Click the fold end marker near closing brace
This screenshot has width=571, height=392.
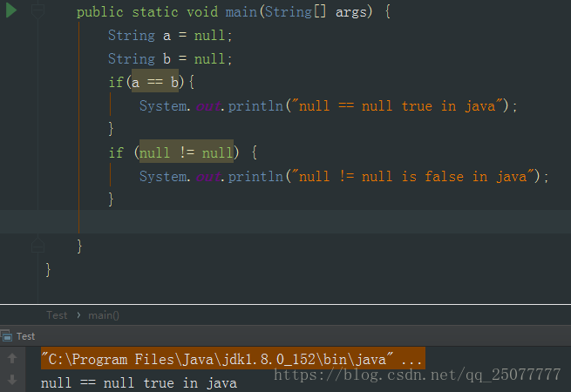37,245
